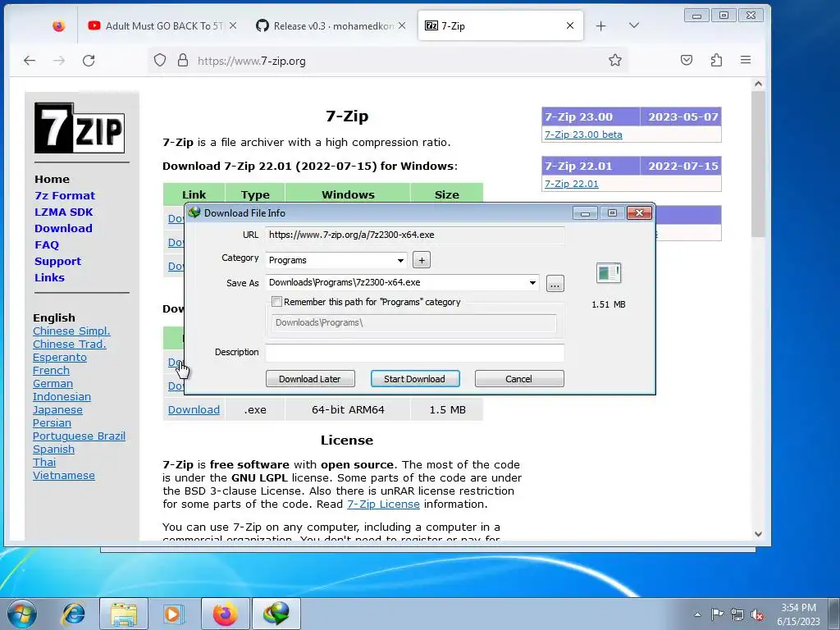Click the exe file type icon in dialog
840x630 pixels.
[609, 273]
